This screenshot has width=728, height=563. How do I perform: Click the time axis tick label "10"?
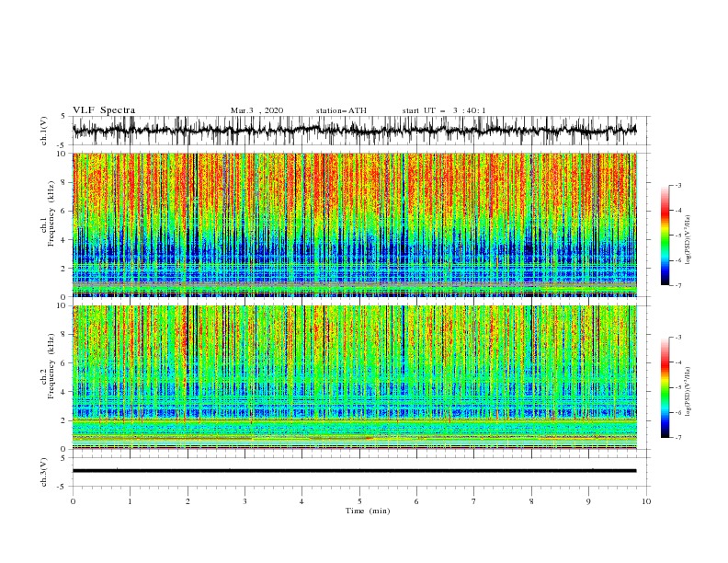646,501
